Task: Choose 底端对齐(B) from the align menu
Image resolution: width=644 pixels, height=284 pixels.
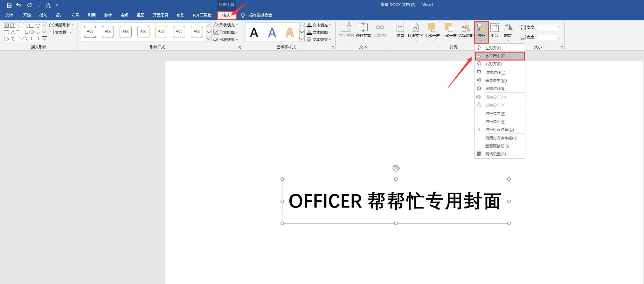Action: pyautogui.click(x=500, y=89)
